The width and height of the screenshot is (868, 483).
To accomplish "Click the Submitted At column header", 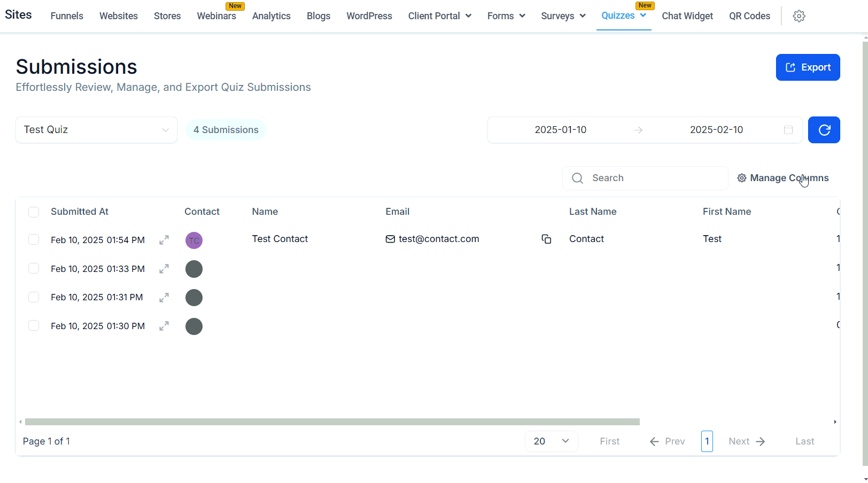I will 80,212.
